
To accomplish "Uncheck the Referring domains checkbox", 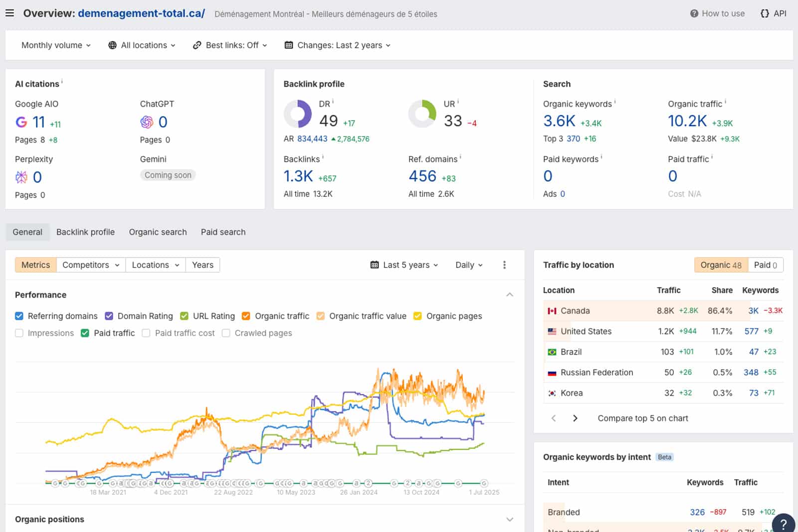I will coord(19,316).
